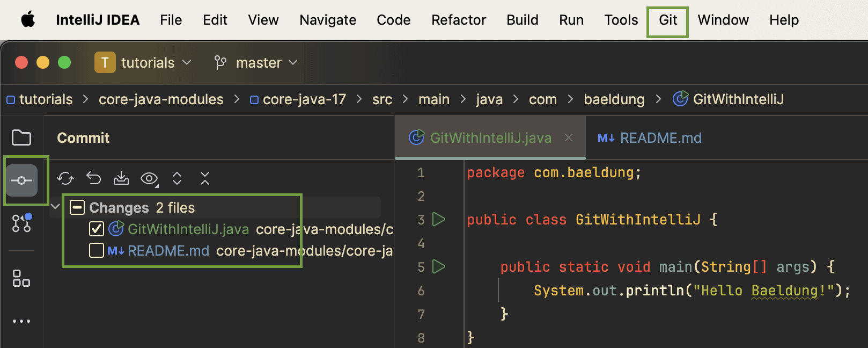This screenshot has width=868, height=348.
Task: Run class GitWithIntelliJ from gutter line 3
Action: [x=439, y=219]
